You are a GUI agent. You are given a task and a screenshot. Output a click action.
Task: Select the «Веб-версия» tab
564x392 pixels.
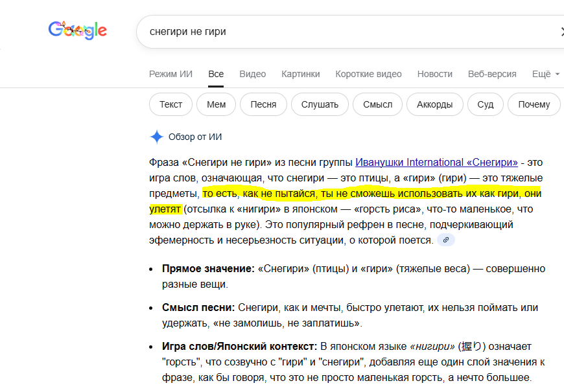point(492,74)
